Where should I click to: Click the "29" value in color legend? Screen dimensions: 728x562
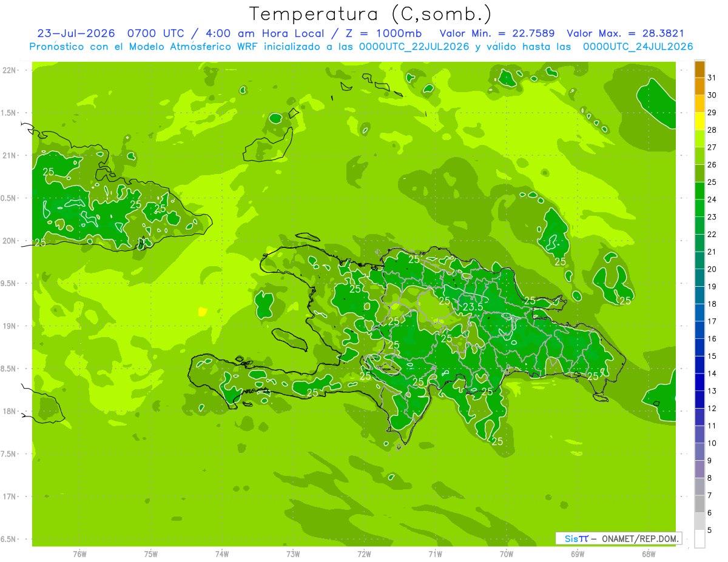coord(712,112)
